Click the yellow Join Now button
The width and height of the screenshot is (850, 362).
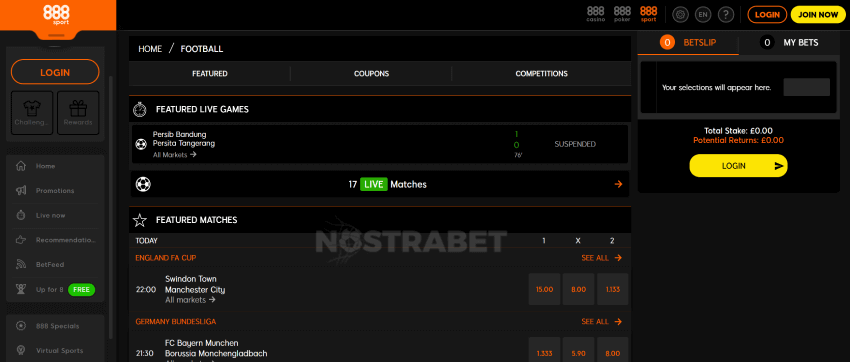click(817, 15)
